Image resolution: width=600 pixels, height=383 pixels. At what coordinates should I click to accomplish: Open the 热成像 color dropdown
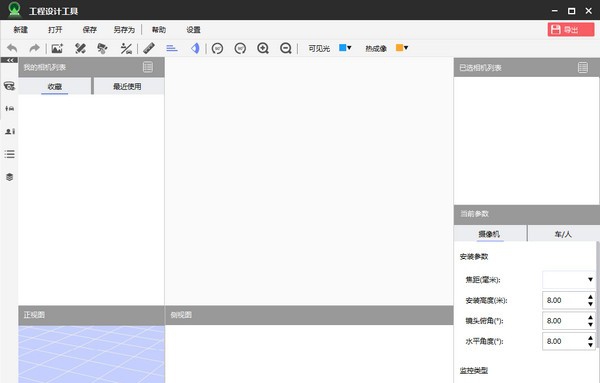click(x=402, y=48)
